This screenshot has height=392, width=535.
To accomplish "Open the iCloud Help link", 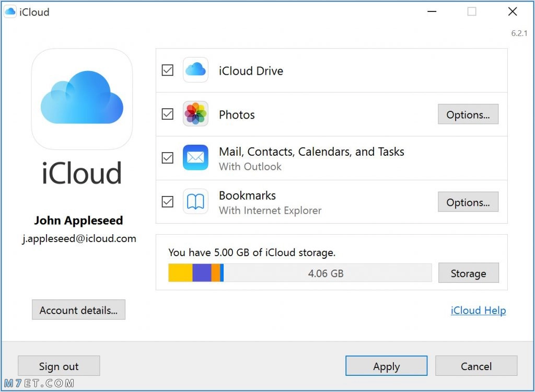I will pos(479,310).
